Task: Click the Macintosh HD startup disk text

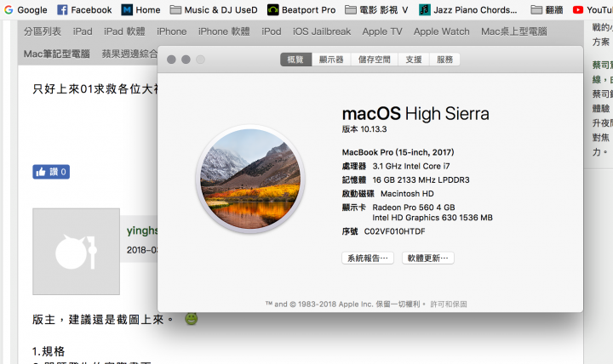Action: pyautogui.click(x=407, y=194)
